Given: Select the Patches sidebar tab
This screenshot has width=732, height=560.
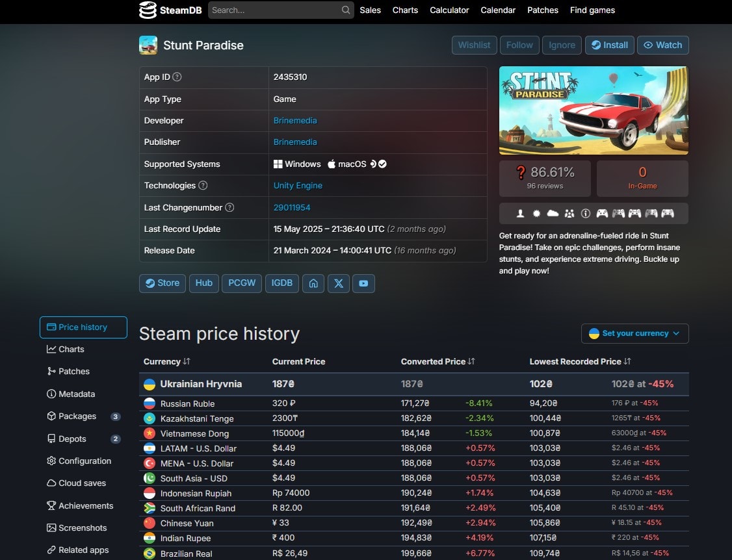Looking at the screenshot, I should click(x=83, y=371).
